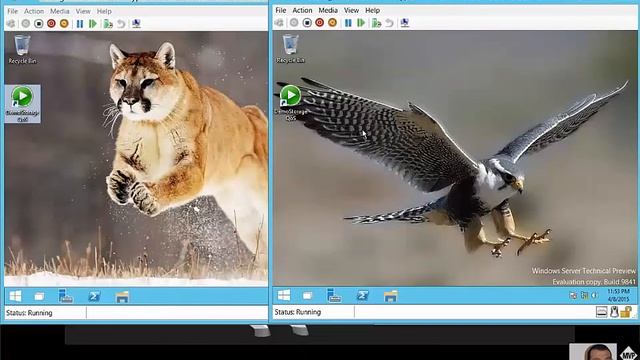Click network tray icon in right VM taskbar
Image resolution: width=640 pixels, height=360 pixels.
point(584,295)
